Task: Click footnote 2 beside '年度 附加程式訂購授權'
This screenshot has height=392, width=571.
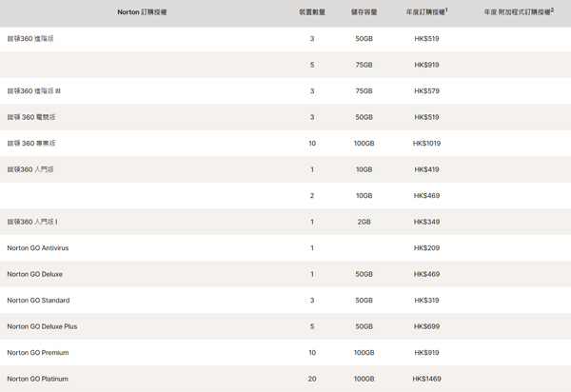Action: coord(552,10)
